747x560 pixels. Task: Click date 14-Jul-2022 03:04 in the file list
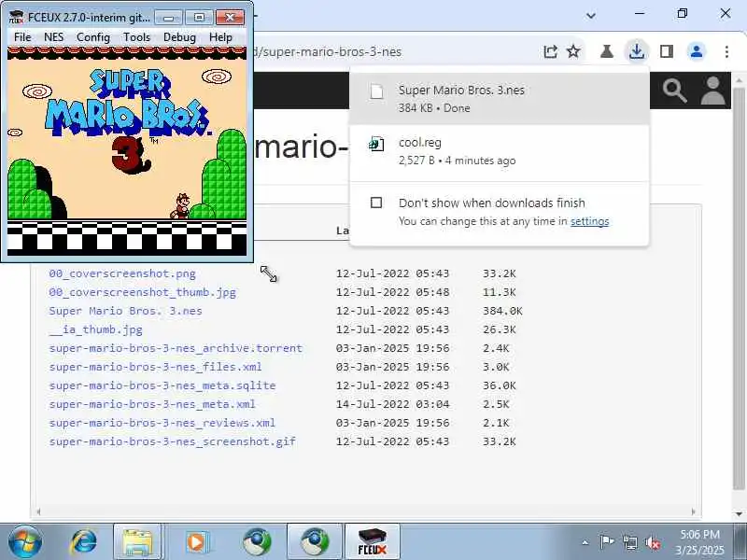tap(392, 404)
